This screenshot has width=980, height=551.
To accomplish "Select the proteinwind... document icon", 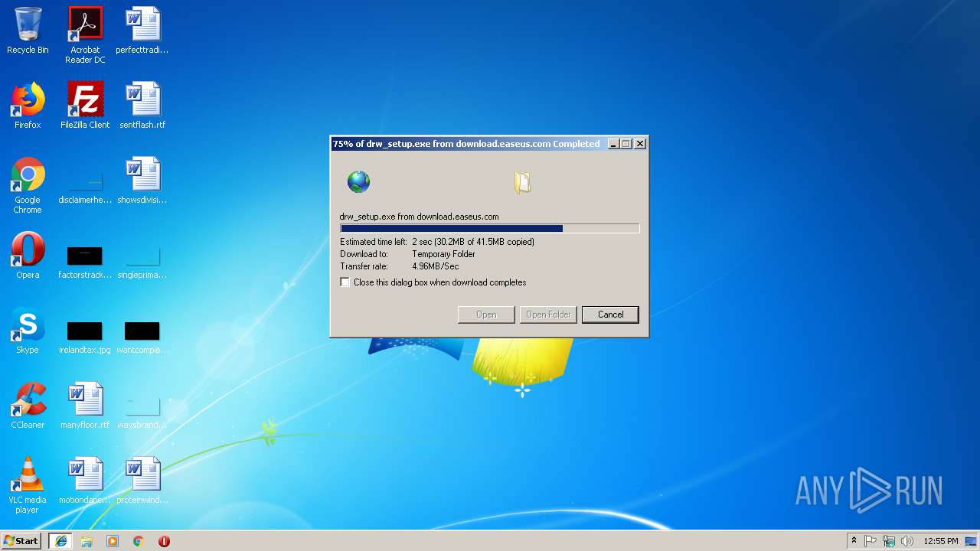I will coord(142,481).
